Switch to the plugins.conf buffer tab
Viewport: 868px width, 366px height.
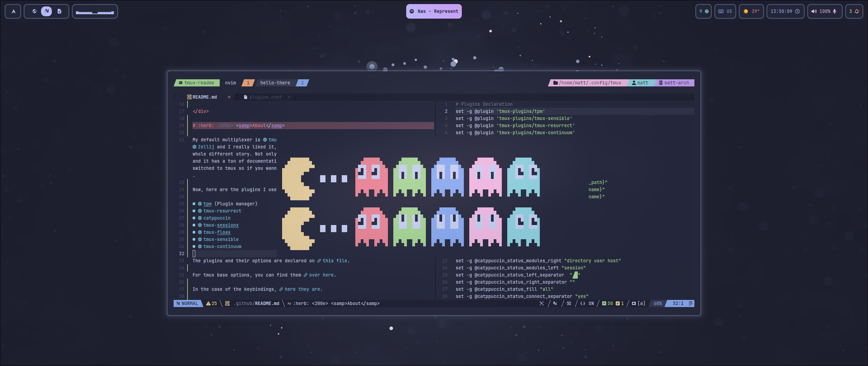tap(265, 97)
